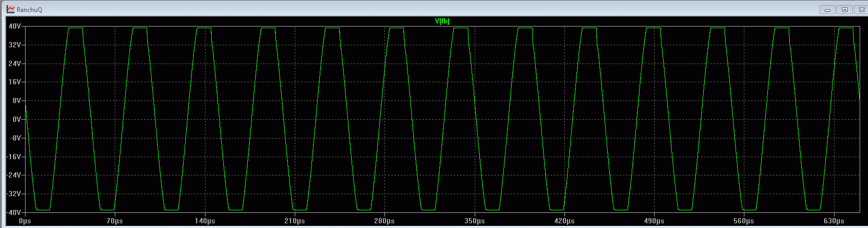The height and width of the screenshot is (228, 868).
Task: Click the 0V vertical axis label
Action: pyautogui.click(x=17, y=119)
